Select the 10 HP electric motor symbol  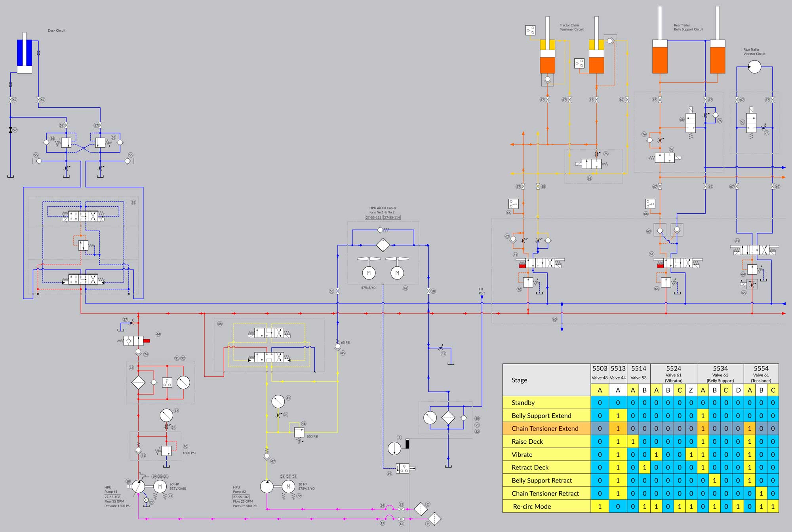(288, 486)
